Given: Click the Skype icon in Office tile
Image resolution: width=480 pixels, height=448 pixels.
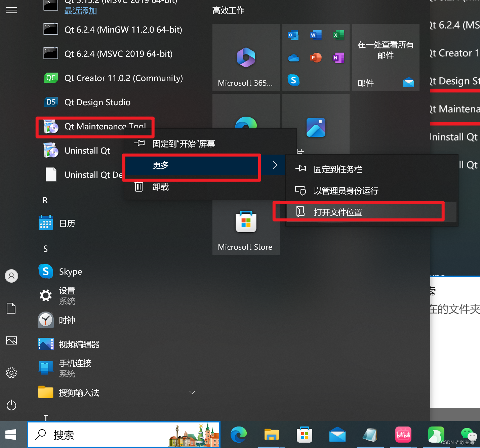Looking at the screenshot, I should [x=293, y=80].
